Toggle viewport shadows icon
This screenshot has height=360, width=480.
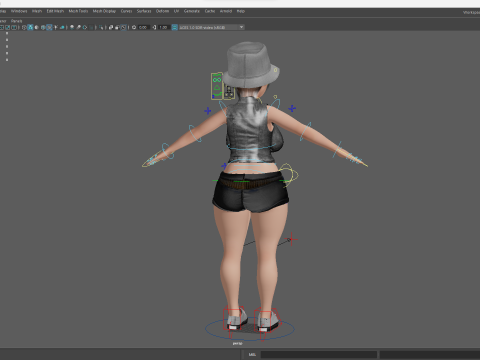coord(62,27)
